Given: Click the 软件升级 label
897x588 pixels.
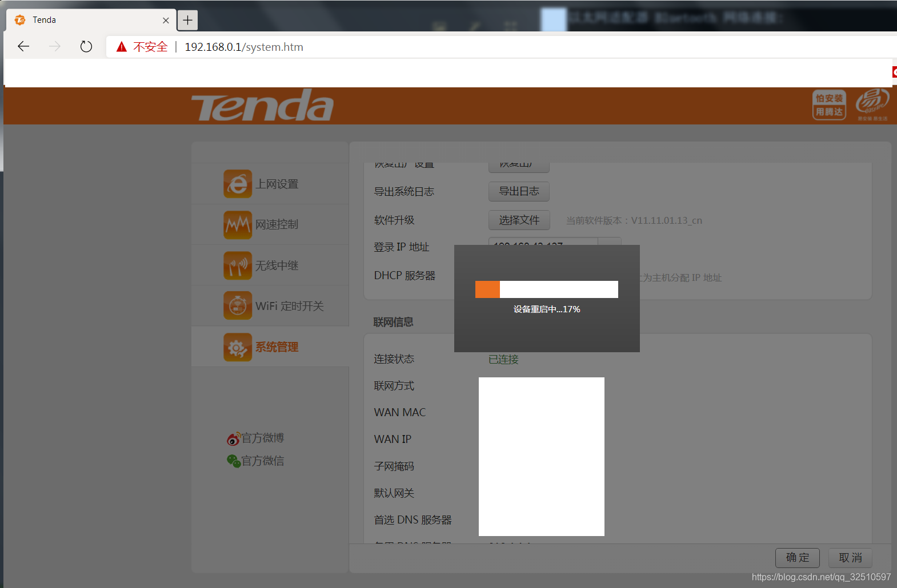Looking at the screenshot, I should (394, 220).
